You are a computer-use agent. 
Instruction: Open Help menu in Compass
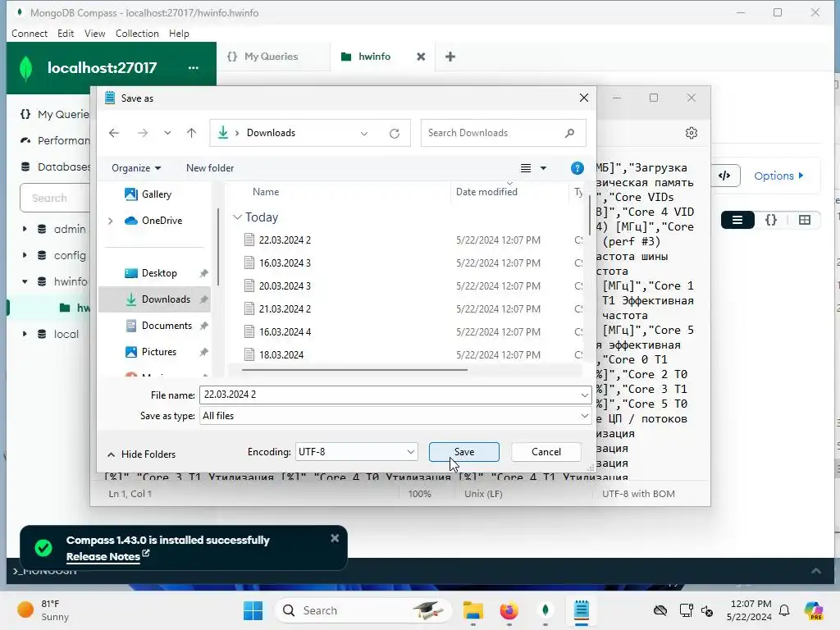click(x=179, y=33)
